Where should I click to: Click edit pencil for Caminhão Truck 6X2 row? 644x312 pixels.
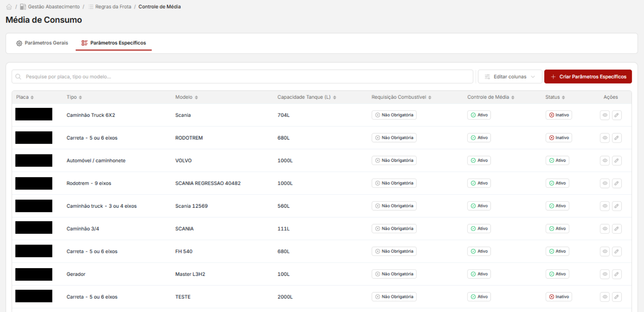[x=616, y=115]
